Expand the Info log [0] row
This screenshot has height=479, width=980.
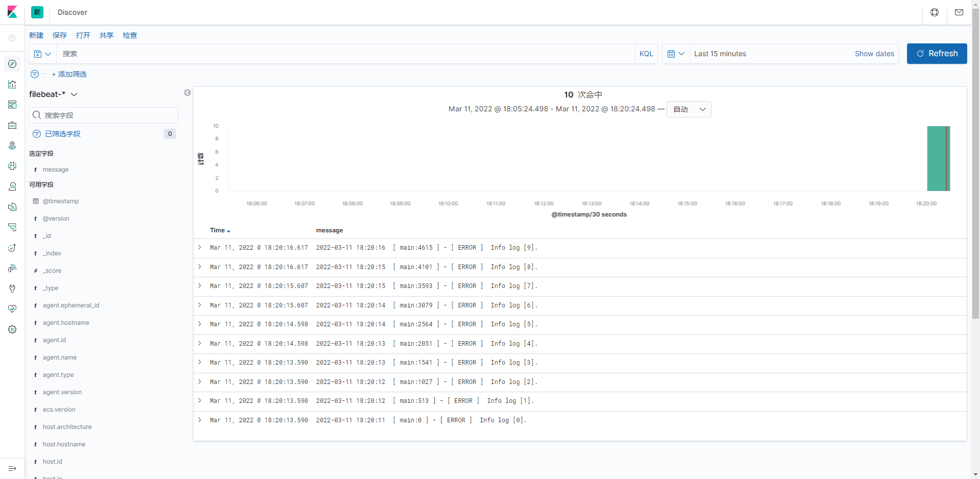[200, 420]
